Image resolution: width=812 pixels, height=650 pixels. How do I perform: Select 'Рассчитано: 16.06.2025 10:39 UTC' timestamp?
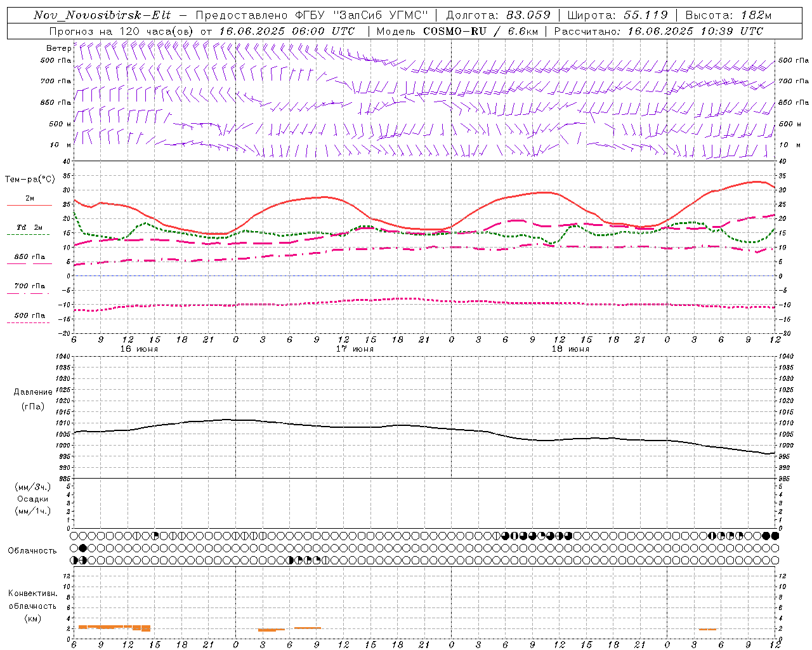pos(658,31)
